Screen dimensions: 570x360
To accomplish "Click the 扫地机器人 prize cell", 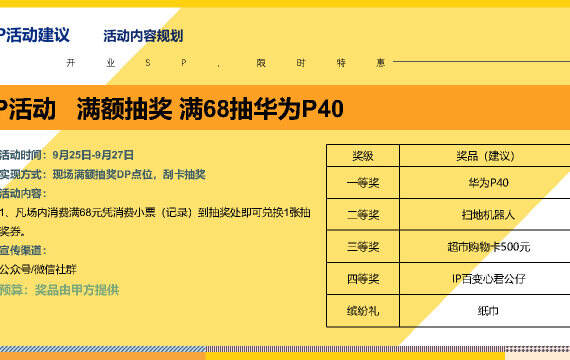I will tap(485, 215).
